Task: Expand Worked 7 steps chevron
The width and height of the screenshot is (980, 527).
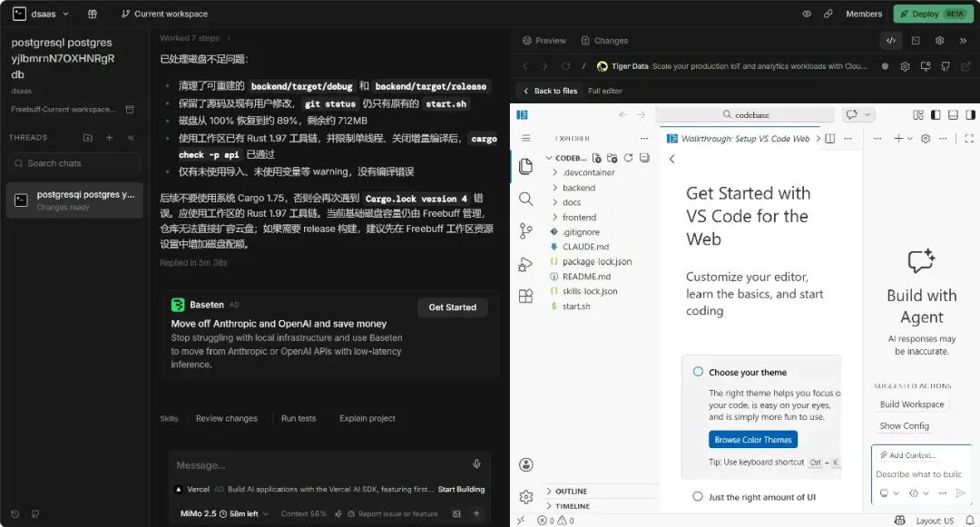Action: 229,38
